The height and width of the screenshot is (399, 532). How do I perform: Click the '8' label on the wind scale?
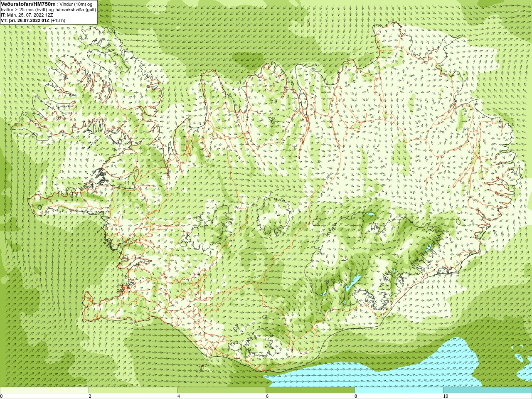click(356, 396)
